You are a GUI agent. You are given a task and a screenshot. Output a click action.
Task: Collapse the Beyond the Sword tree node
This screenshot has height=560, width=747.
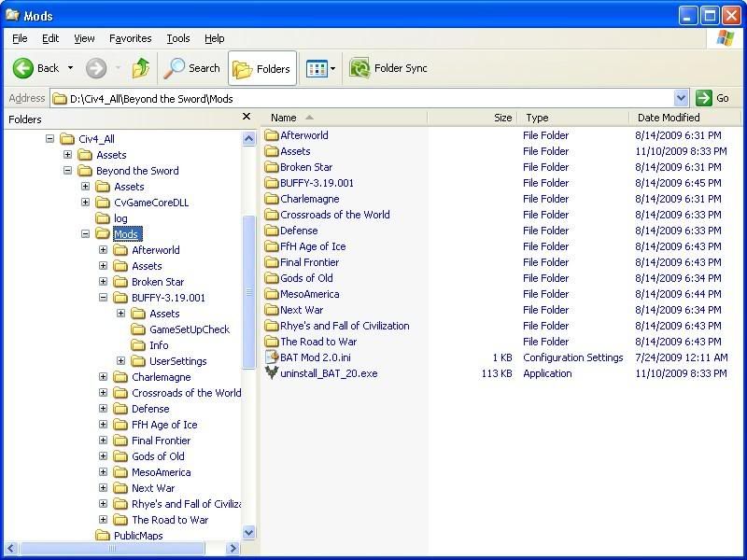67,171
